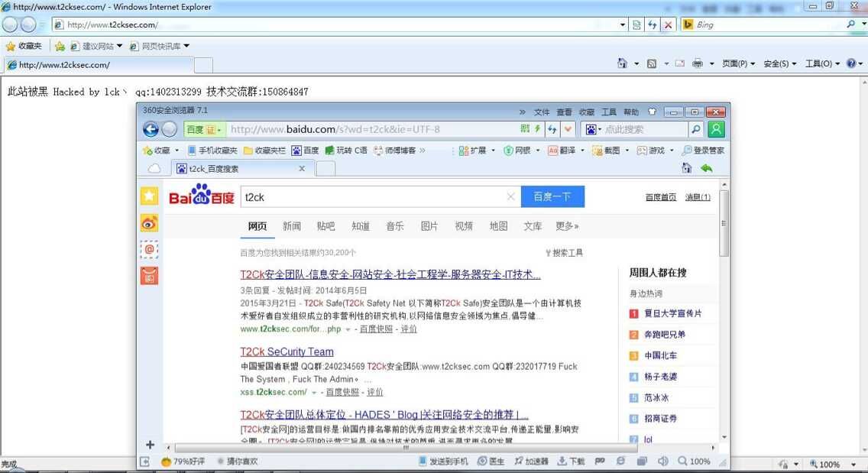Open 360 帮助 help menu
This screenshot has height=473, width=868.
[x=631, y=112]
